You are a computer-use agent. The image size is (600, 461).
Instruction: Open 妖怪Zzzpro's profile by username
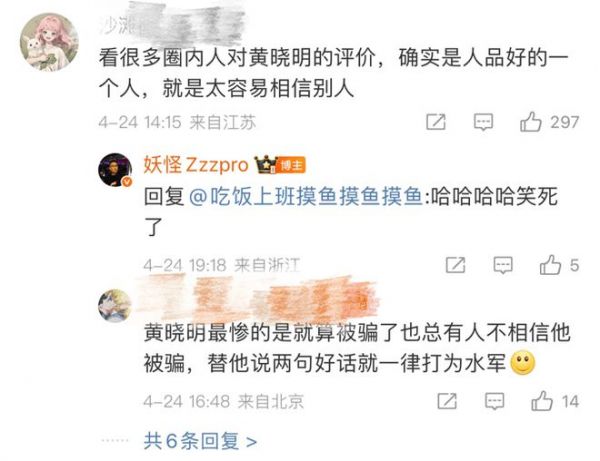point(196,165)
